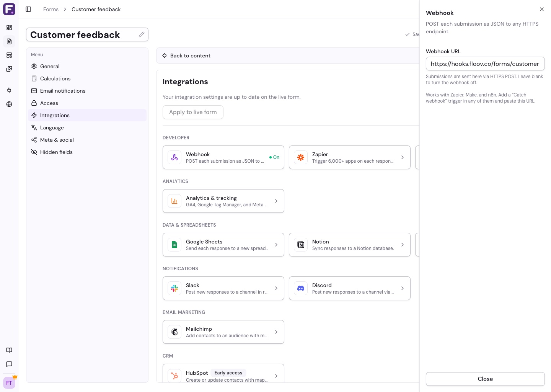Image resolution: width=551 pixels, height=392 pixels.
Task: Click the Discord logo icon
Action: [301, 288]
